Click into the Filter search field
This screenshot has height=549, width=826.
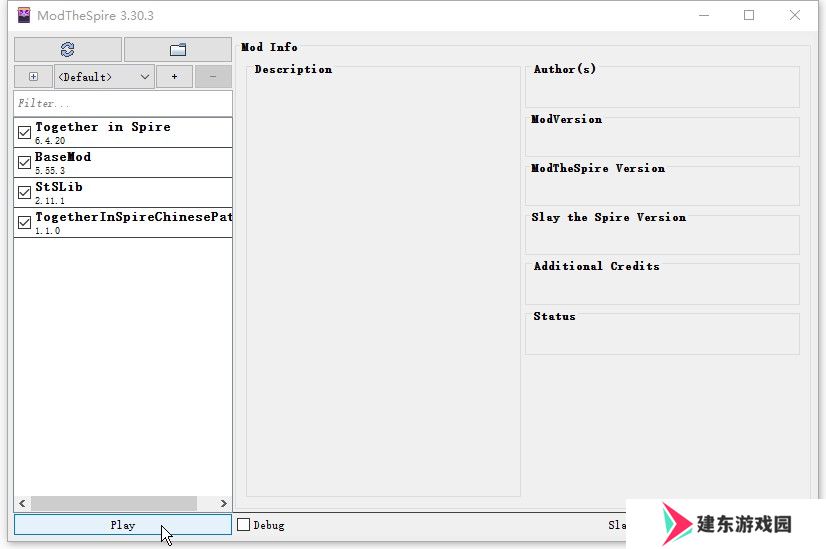click(x=123, y=103)
